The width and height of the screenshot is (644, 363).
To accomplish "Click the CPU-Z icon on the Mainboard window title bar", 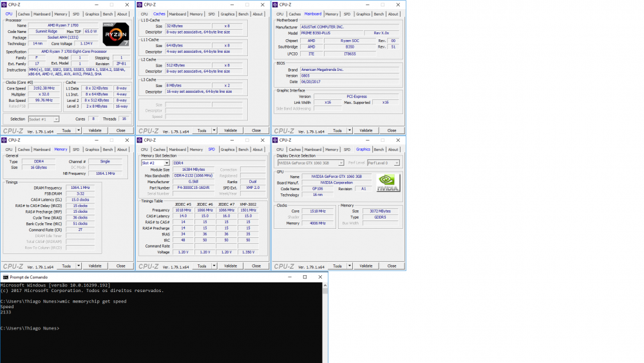I will 275,5.
